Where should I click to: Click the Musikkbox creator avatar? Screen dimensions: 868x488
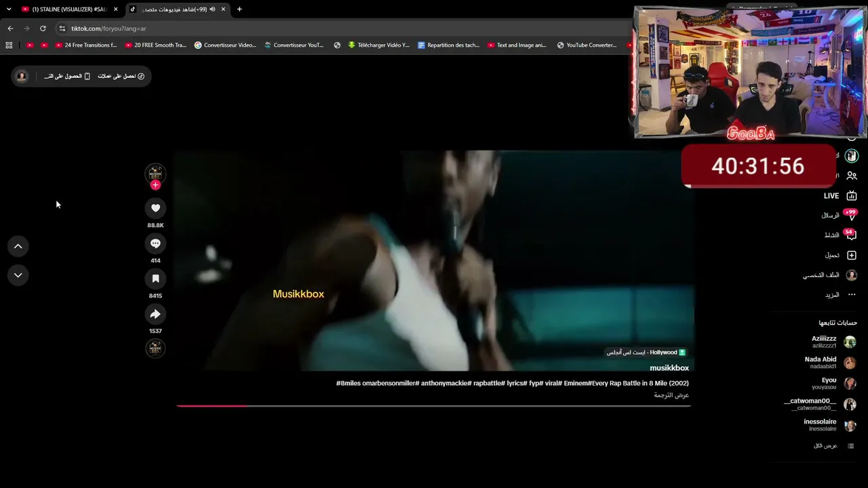[155, 174]
